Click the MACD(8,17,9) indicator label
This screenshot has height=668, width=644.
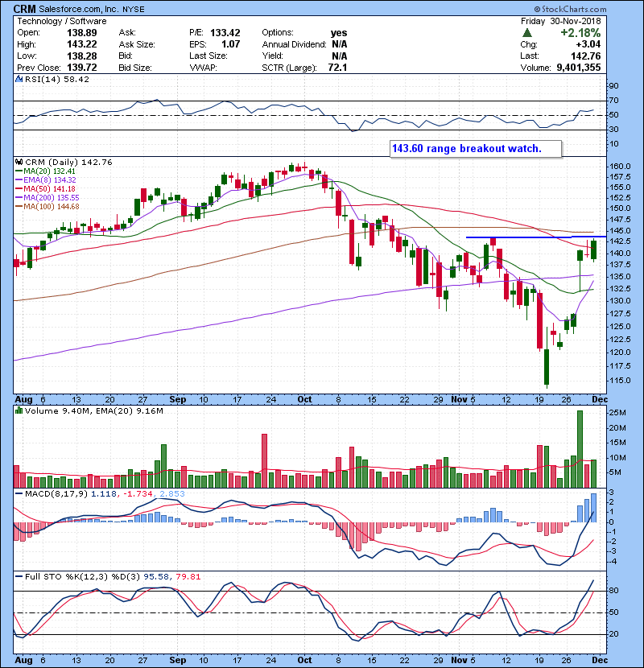pos(56,494)
